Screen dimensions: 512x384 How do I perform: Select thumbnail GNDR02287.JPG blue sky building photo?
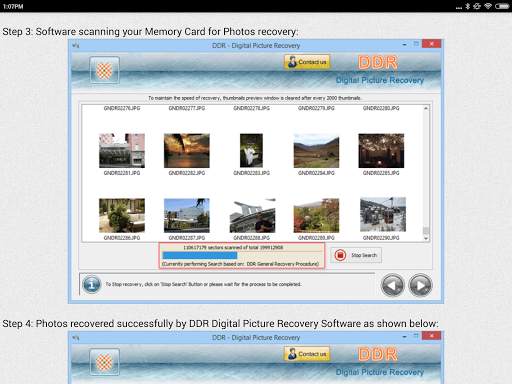[x=187, y=215]
